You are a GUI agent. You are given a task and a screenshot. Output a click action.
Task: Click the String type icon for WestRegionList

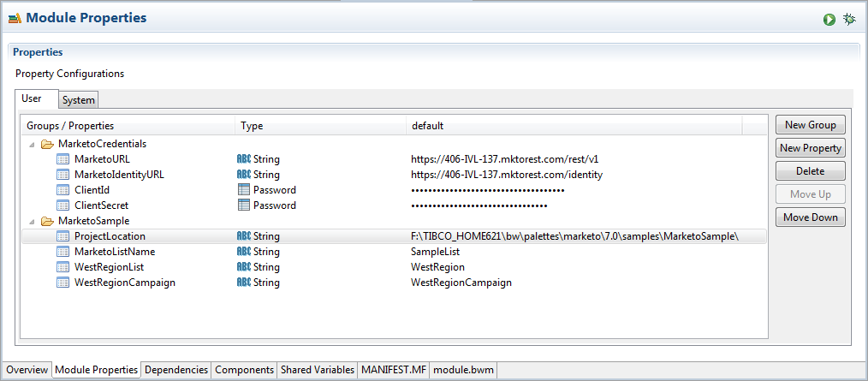[x=244, y=267]
